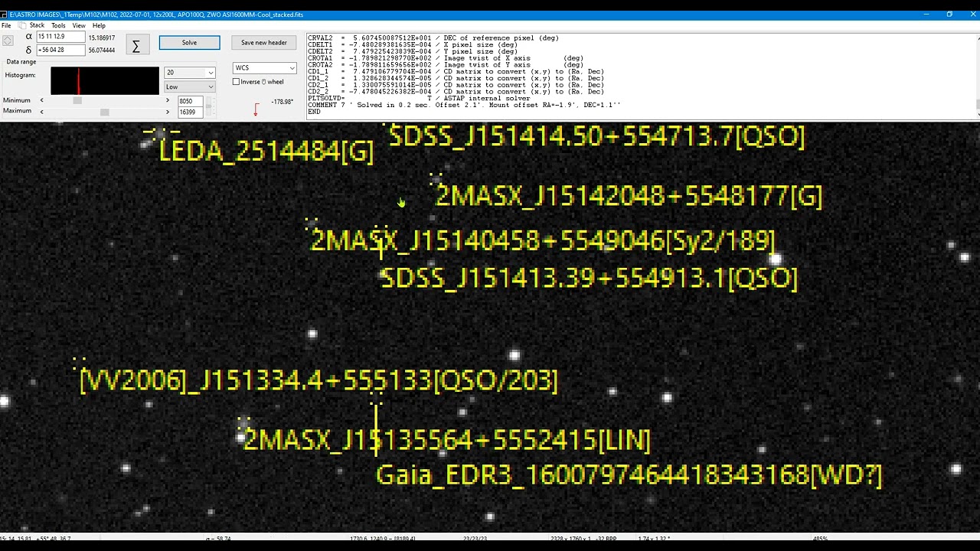Click the diamond-shaped button beside alpha
The width and height of the screenshot is (980, 551).
(8, 41)
